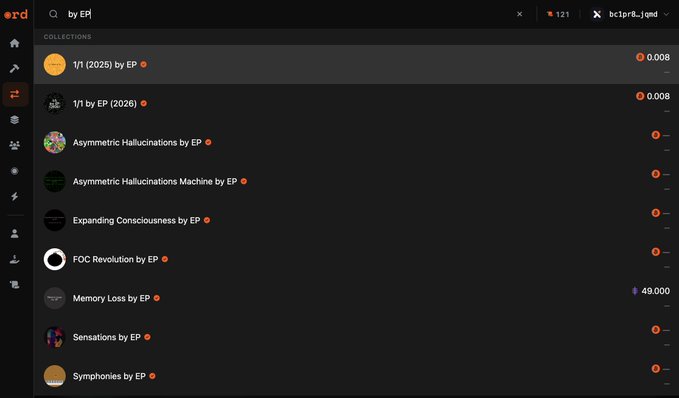Click the 1/1 (2025) orange thumbnail

point(55,65)
